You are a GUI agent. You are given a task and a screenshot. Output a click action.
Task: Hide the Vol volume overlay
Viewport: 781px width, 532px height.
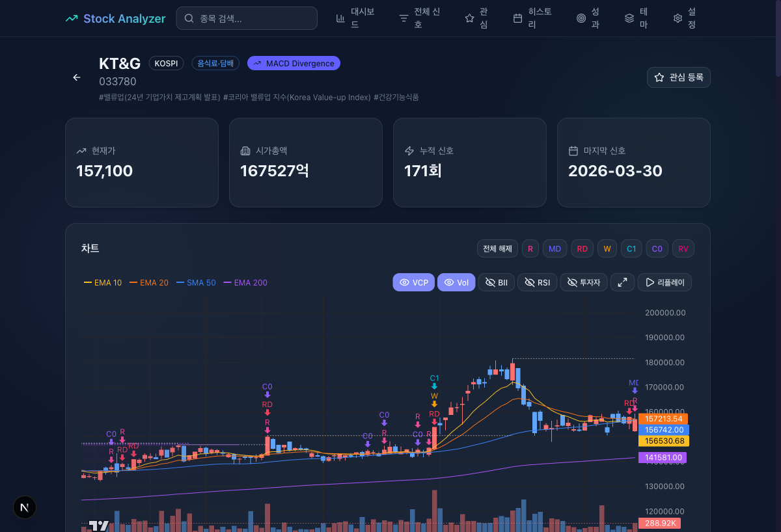tap(456, 282)
